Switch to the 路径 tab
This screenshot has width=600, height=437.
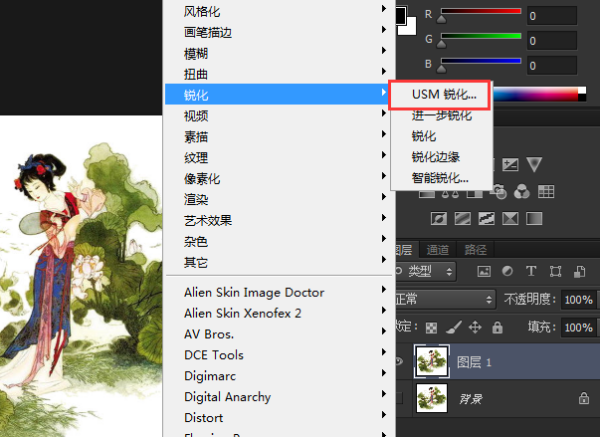pyautogui.click(x=475, y=250)
